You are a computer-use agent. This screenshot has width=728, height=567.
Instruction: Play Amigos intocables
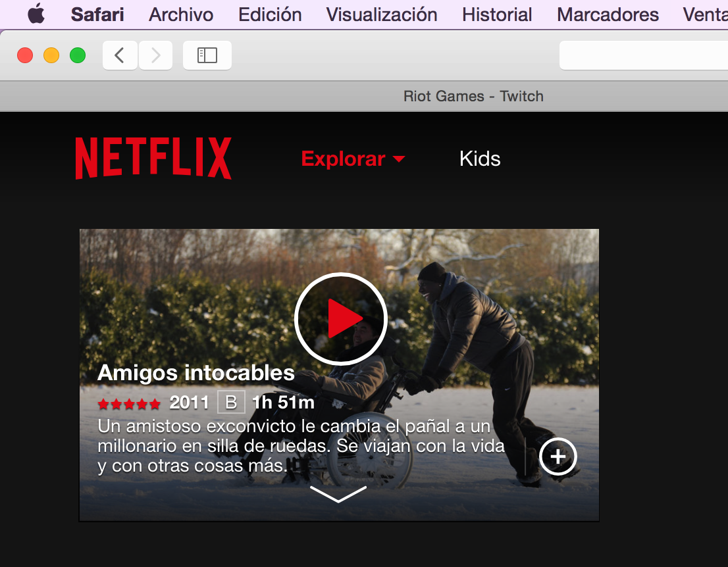341,319
